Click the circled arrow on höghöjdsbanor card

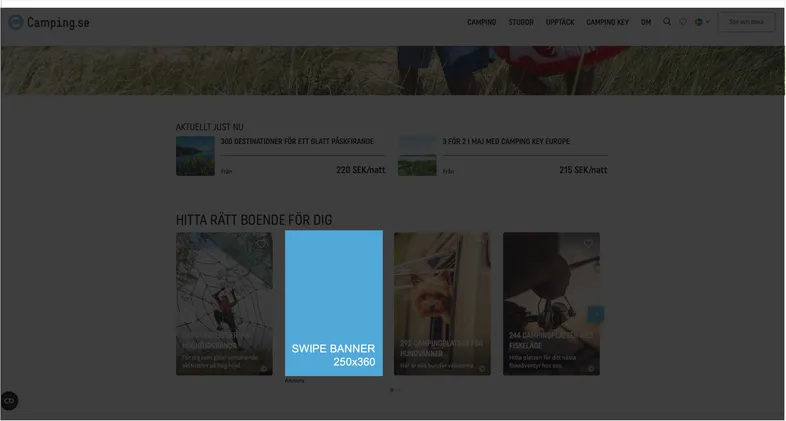click(x=264, y=368)
